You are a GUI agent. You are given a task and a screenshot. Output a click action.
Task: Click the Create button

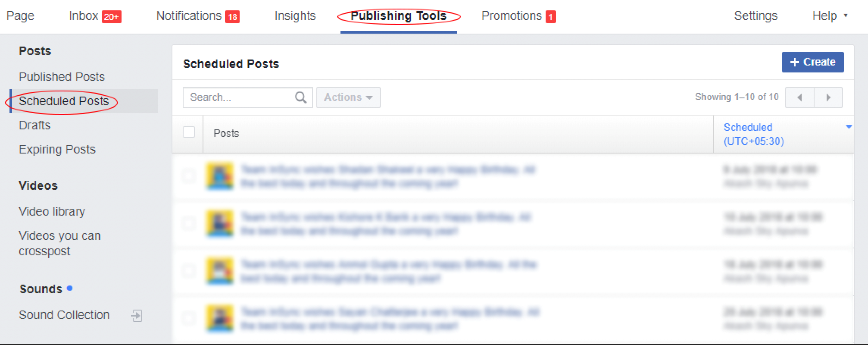(812, 62)
